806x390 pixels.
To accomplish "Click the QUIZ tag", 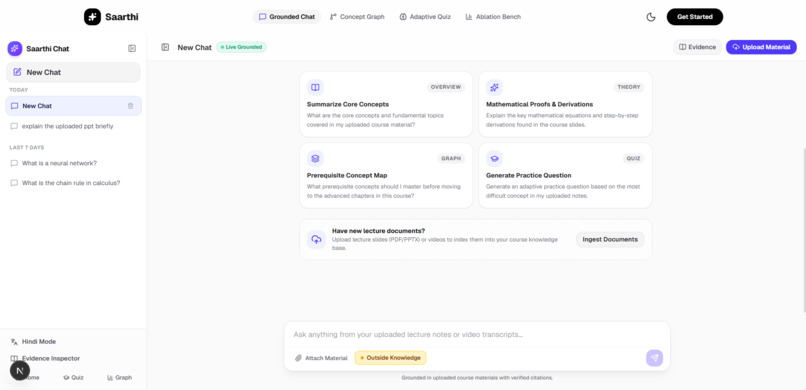I will [633, 159].
